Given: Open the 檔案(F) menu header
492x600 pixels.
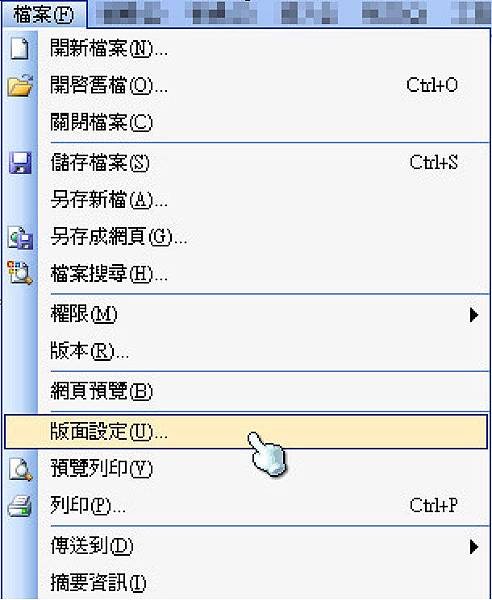Looking at the screenshot, I should pos(44,14).
